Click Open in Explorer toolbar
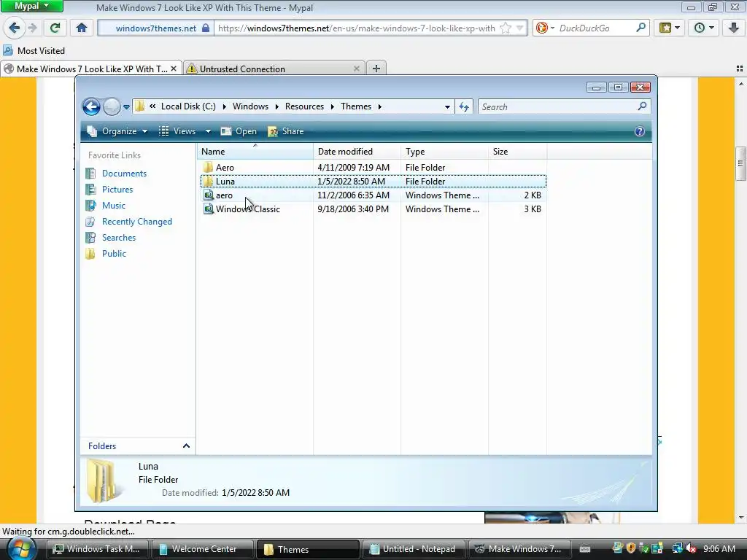 point(239,131)
